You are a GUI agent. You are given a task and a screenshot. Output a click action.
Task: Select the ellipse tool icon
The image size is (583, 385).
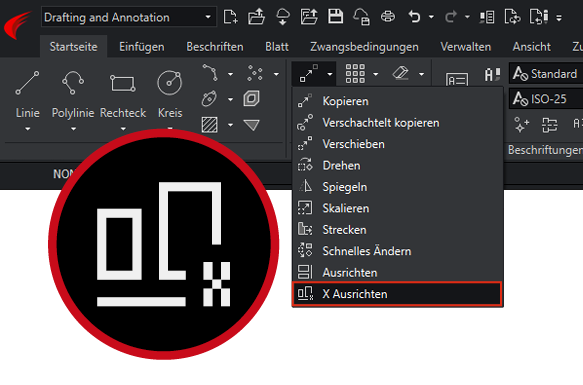(209, 99)
